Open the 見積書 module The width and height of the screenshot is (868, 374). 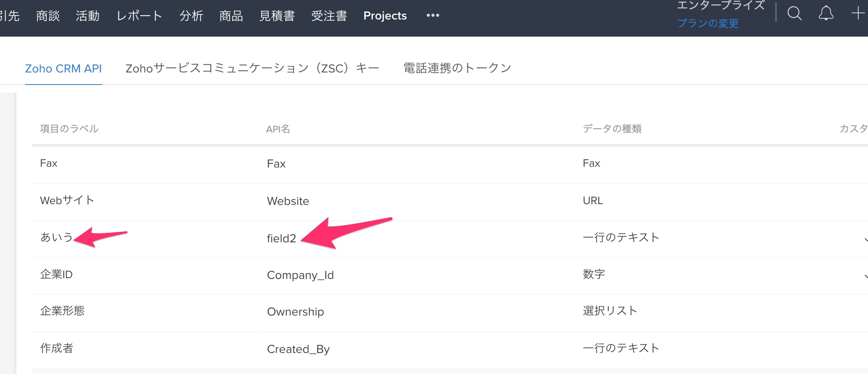pos(277,16)
